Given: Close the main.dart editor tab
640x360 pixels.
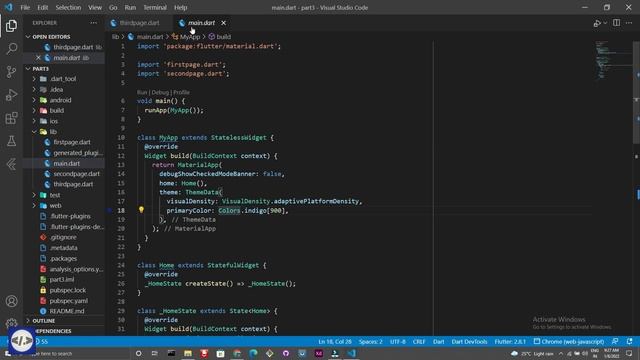Looking at the screenshot, I should coord(224,23).
